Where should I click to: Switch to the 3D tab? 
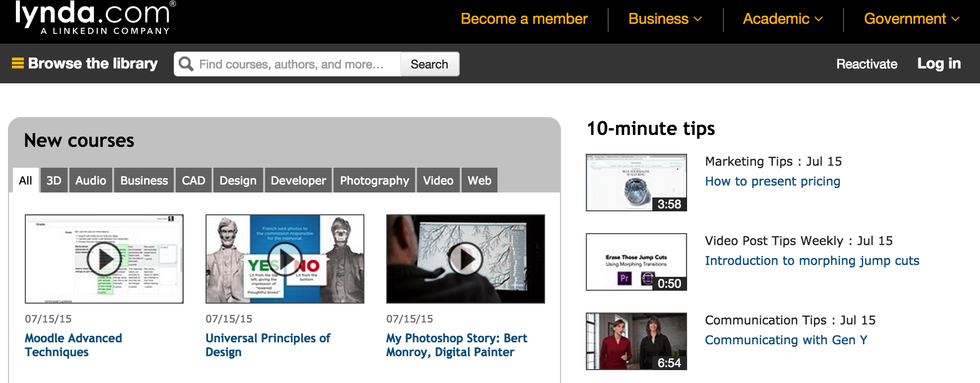pos(54,180)
